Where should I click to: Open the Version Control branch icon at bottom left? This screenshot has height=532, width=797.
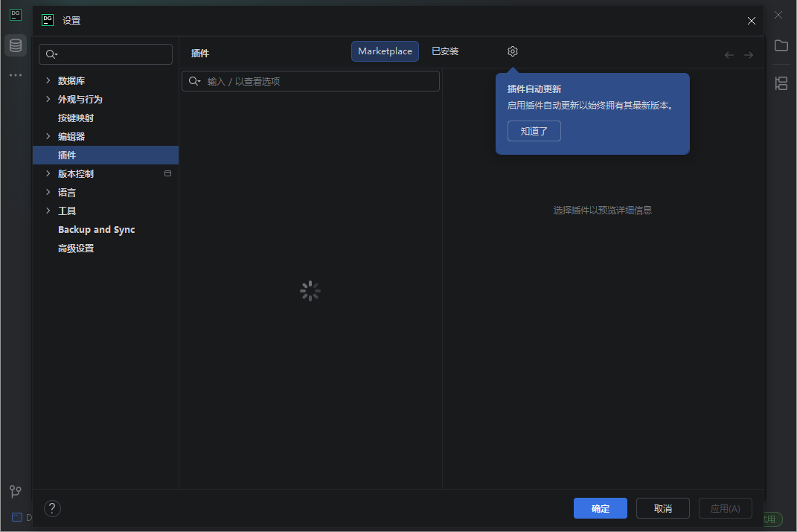click(15, 491)
